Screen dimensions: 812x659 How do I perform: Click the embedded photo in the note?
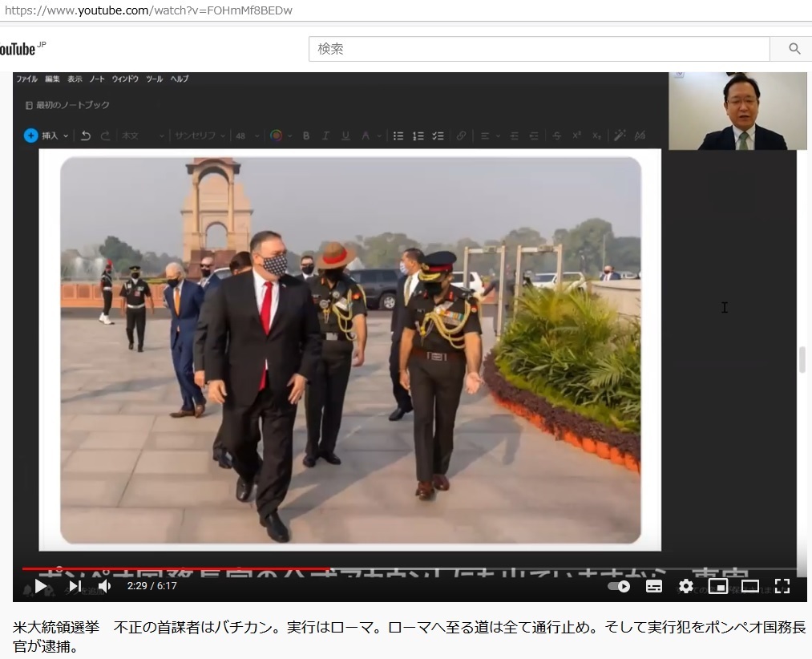tap(350, 350)
